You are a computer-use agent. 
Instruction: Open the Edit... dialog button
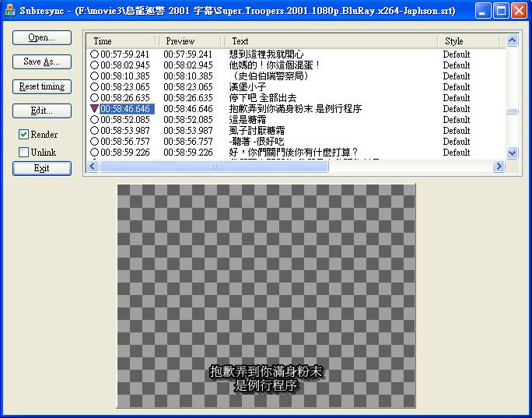42,111
